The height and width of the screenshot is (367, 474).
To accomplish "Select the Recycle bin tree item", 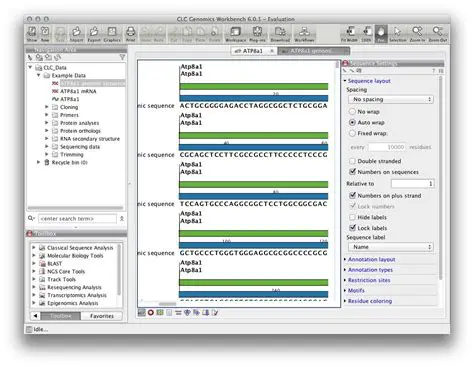I will point(69,162).
